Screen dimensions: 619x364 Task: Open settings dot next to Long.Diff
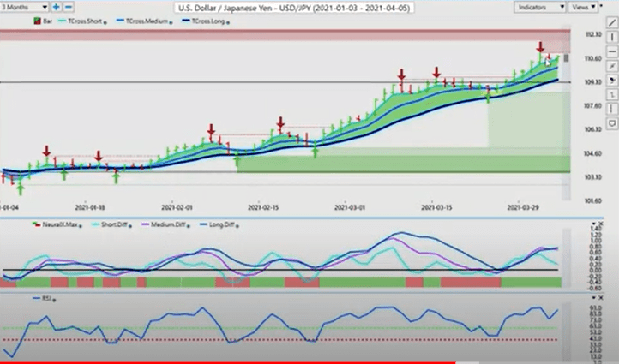(237, 226)
